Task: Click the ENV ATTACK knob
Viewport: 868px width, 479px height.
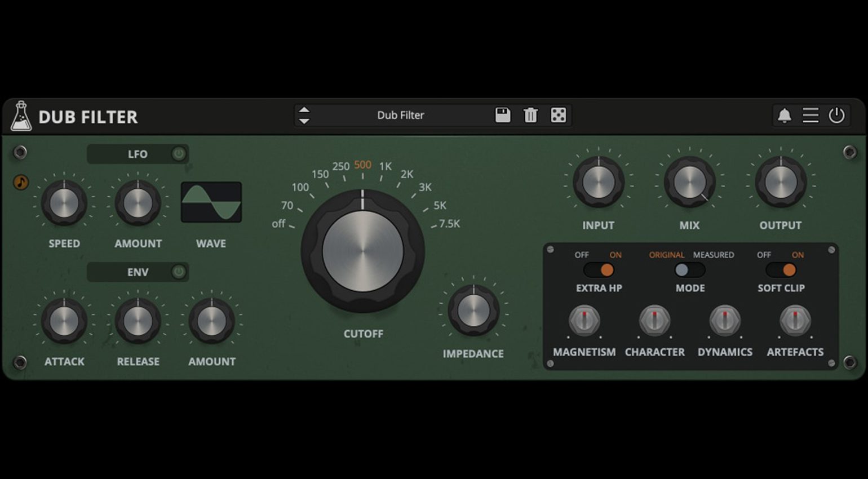Action: pyautogui.click(x=64, y=321)
